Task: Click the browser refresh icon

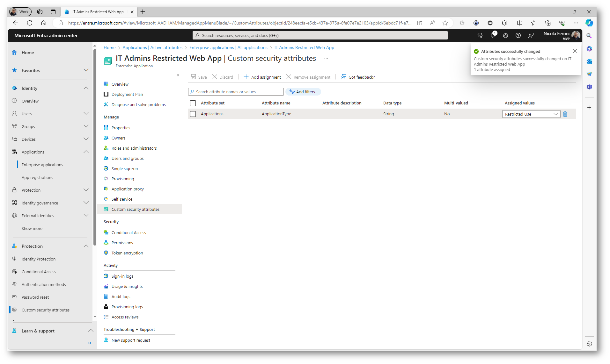Action: coord(30,23)
